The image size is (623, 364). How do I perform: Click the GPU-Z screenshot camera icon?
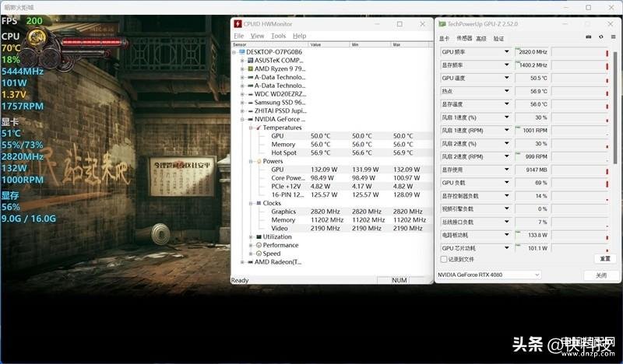pos(589,37)
